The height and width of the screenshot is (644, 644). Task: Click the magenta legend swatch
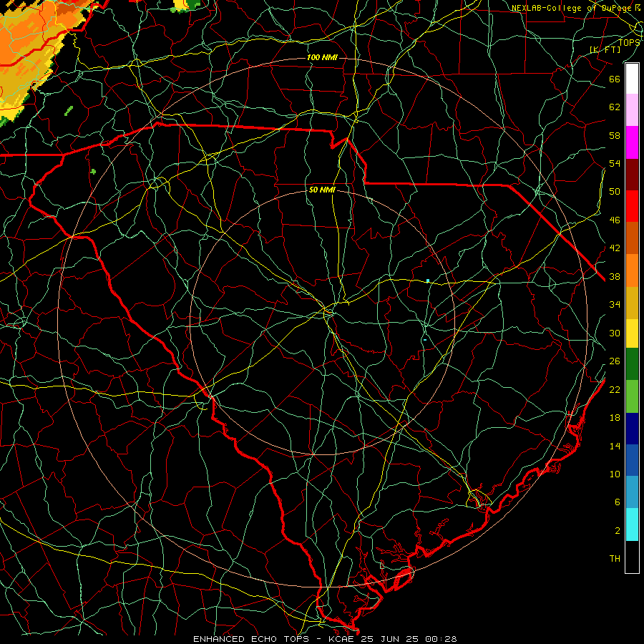click(632, 142)
